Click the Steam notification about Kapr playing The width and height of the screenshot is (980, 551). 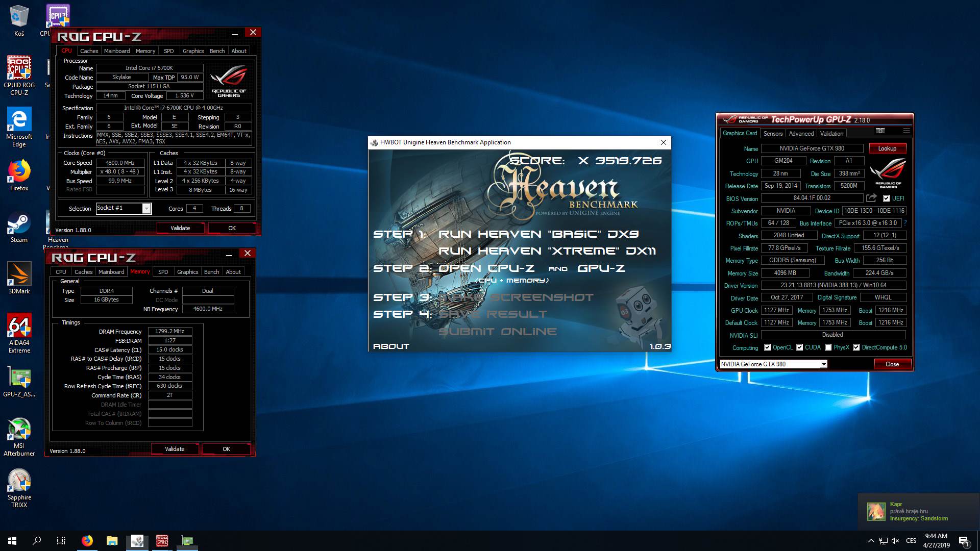pyautogui.click(x=919, y=511)
